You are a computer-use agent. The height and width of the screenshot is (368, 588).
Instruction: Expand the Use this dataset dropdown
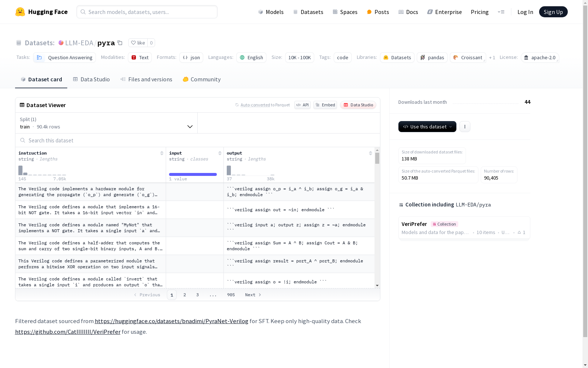427,127
